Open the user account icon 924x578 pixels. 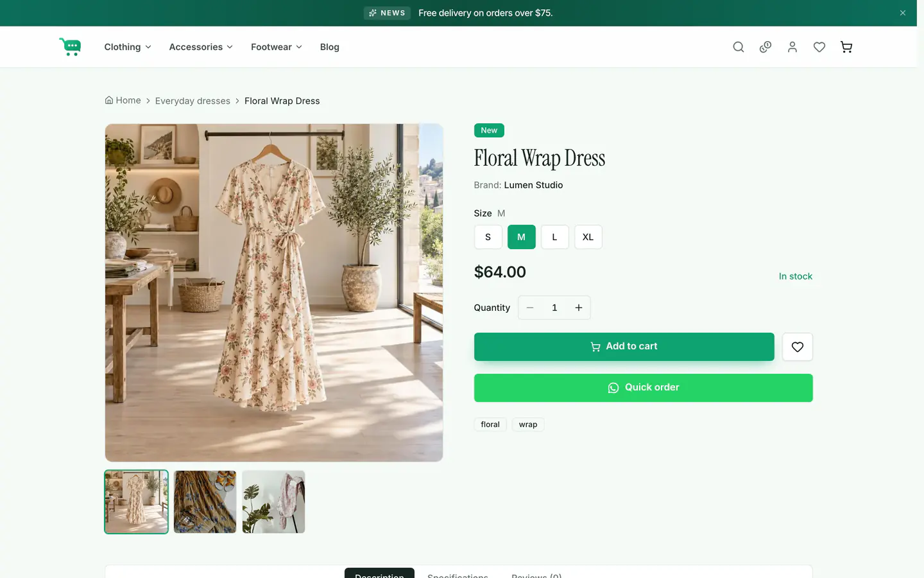pos(792,47)
